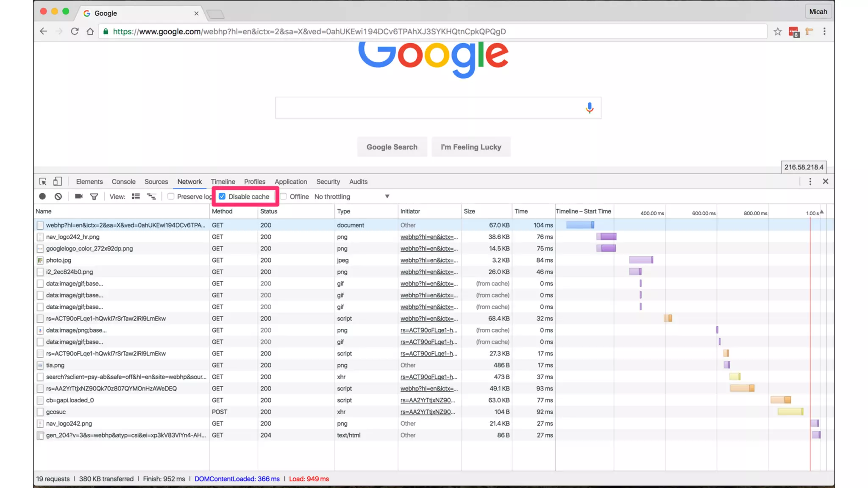Select the inspect element picker icon
868x488 pixels.
[x=42, y=182]
